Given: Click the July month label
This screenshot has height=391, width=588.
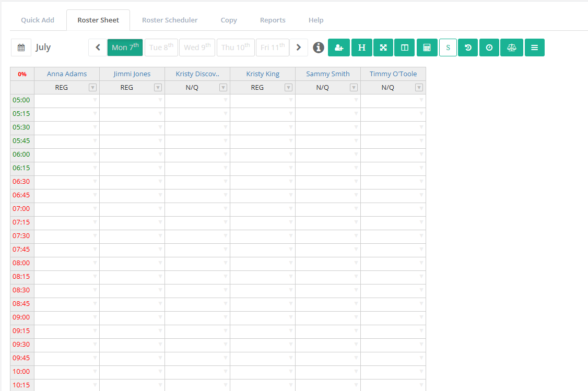Looking at the screenshot, I should pos(43,48).
